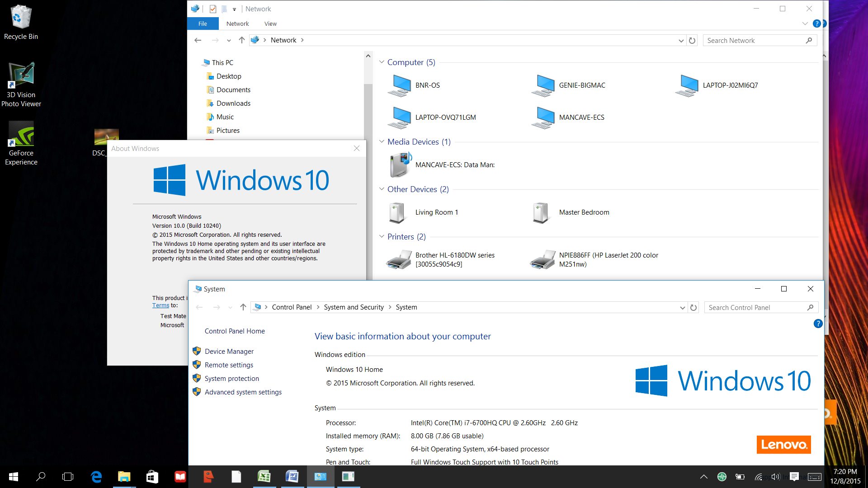Screen dimensions: 868x488
Task: Open System address bar history dropdown
Action: [x=682, y=308]
